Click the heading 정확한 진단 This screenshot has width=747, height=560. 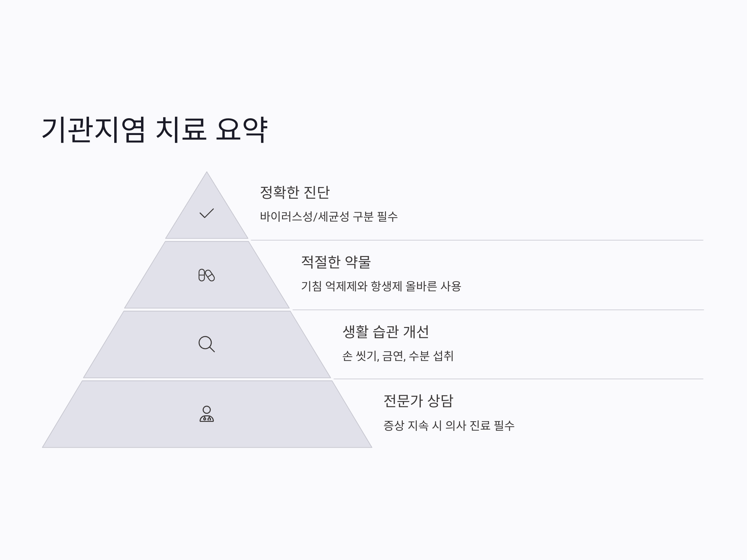(294, 192)
